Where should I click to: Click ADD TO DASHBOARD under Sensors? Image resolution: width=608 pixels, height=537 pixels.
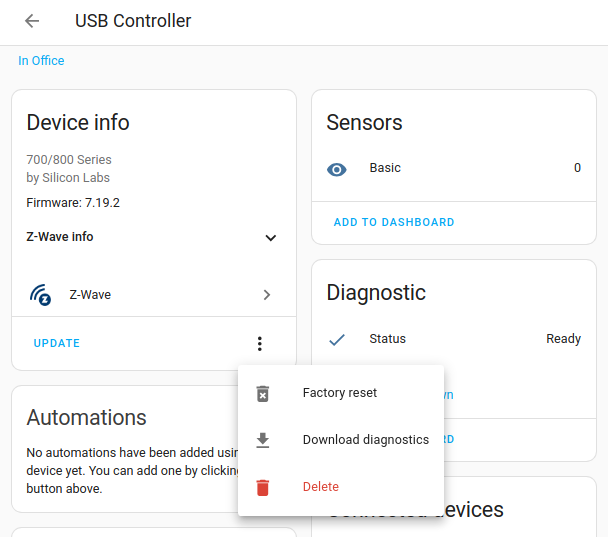[x=394, y=222]
